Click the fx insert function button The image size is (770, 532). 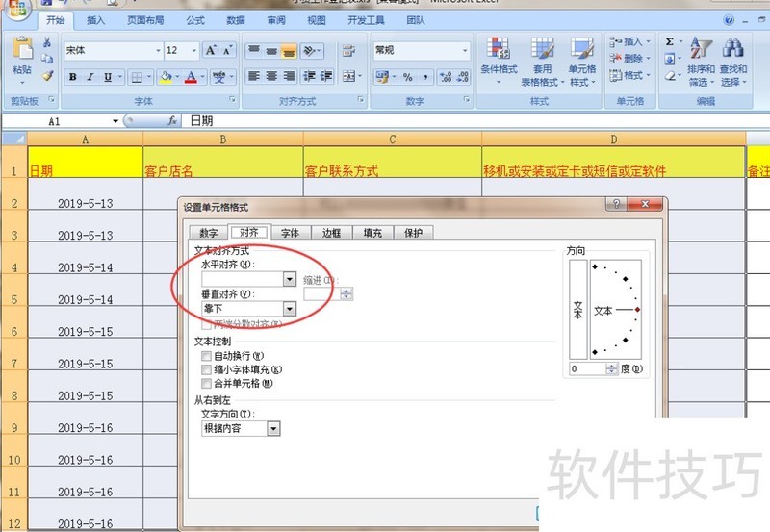tap(172, 120)
